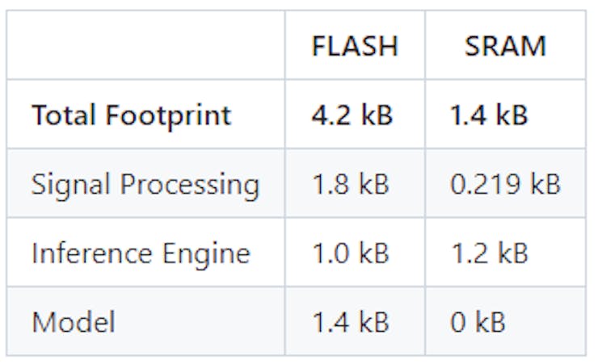Click Total Footprint SRAM value 1.4 kB
The width and height of the screenshot is (598, 364).
(x=489, y=115)
